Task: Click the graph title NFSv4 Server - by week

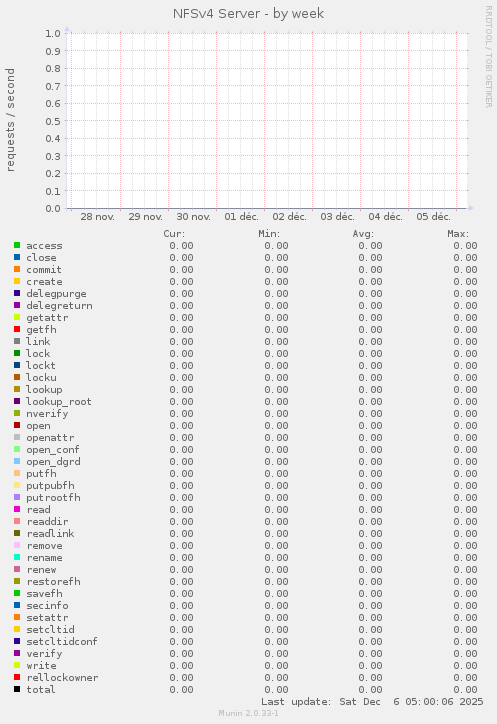Action: [248, 13]
